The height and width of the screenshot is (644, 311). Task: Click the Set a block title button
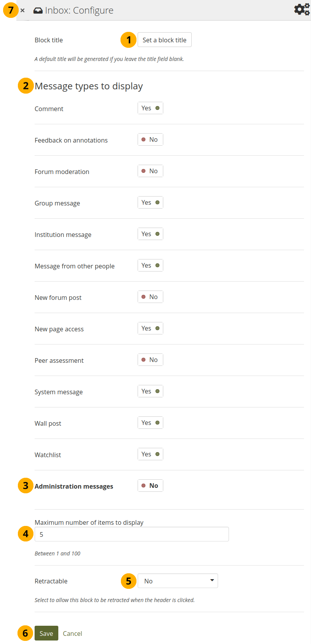tap(164, 40)
